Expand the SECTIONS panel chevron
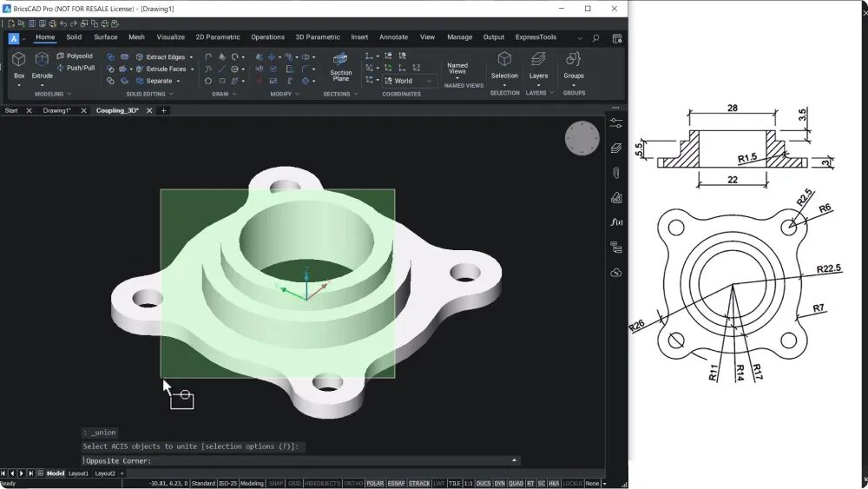868x489 pixels. (x=356, y=94)
